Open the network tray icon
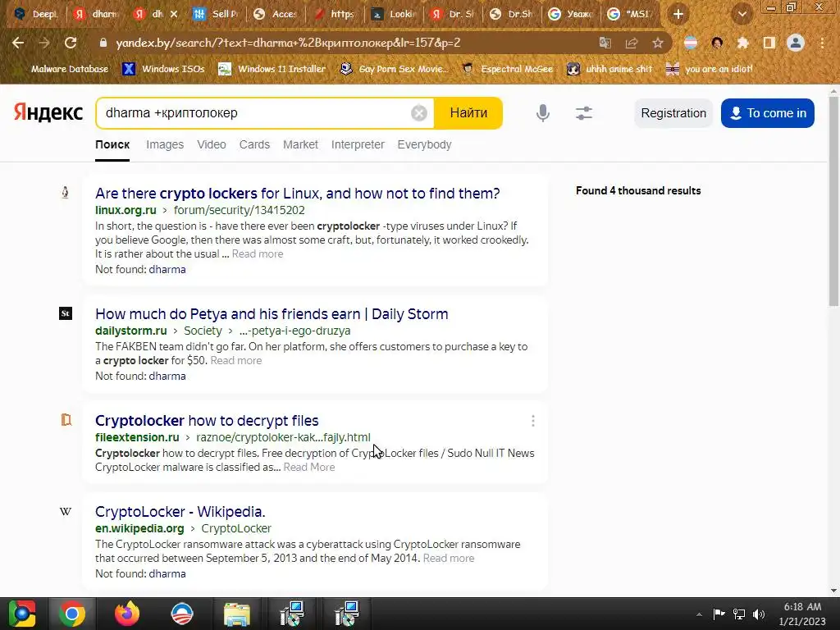The width and height of the screenshot is (840, 630). [739, 614]
